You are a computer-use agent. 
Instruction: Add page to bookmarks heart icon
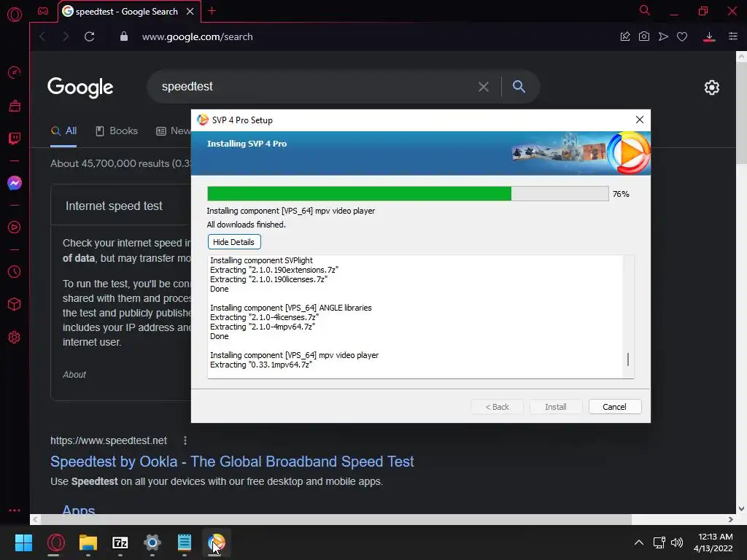tap(682, 36)
